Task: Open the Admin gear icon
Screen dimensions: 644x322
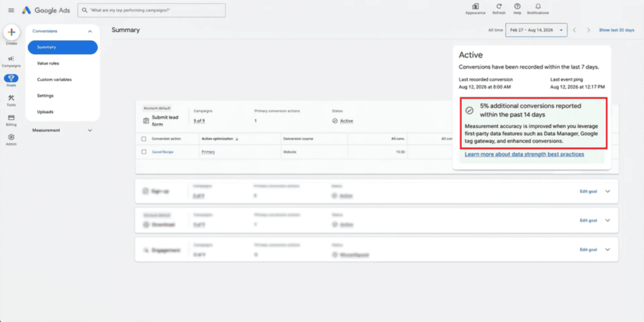Action: click(11, 137)
